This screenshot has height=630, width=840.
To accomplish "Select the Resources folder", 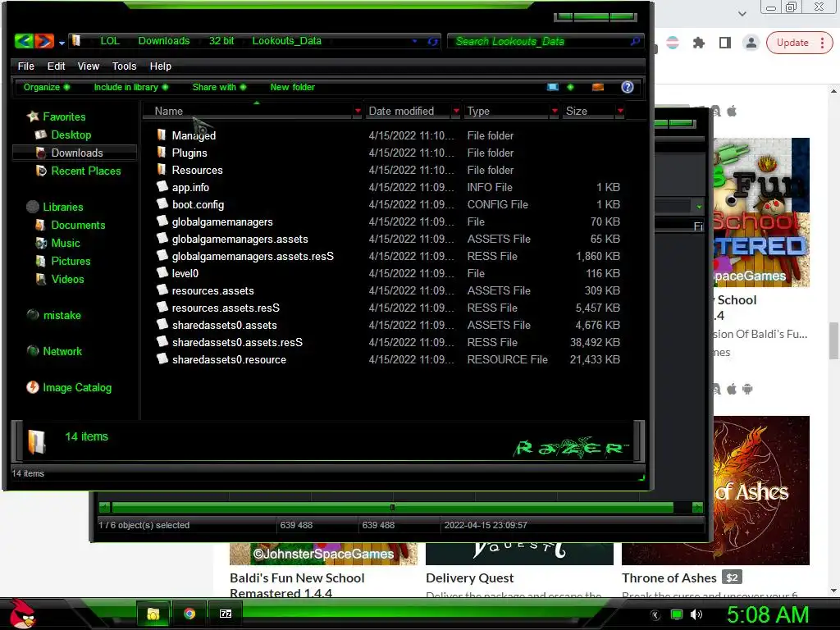I will coord(197,170).
